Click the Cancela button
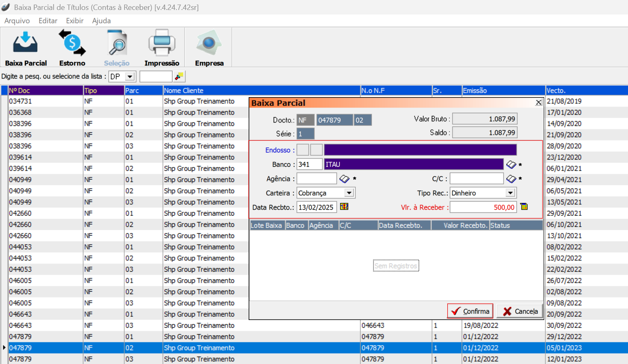Image resolution: width=628 pixels, height=364 pixels. point(520,311)
